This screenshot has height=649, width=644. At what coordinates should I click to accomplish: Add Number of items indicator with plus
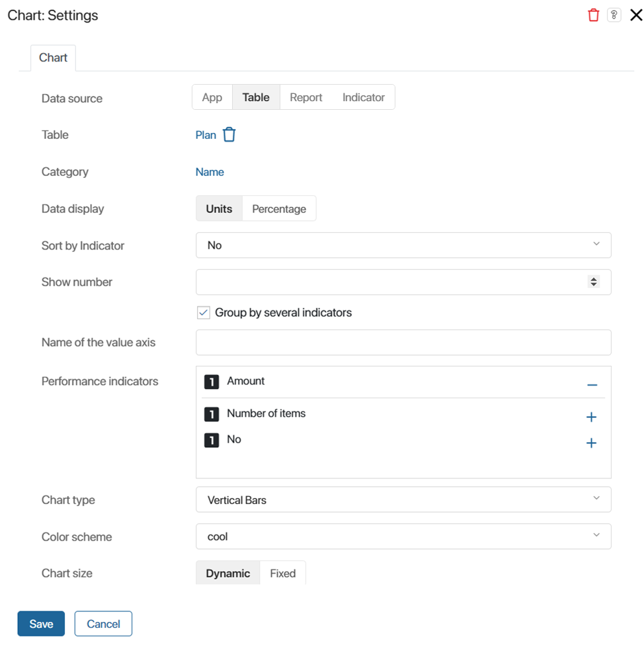coord(592,417)
